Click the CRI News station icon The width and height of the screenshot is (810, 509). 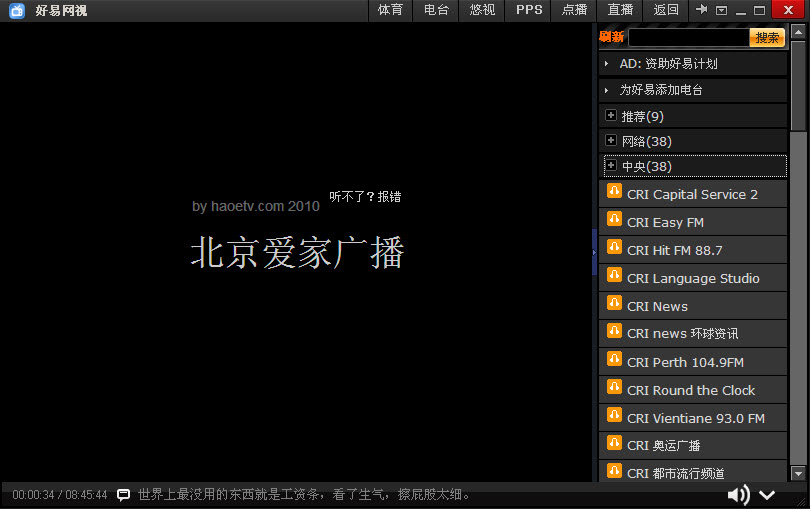point(614,303)
